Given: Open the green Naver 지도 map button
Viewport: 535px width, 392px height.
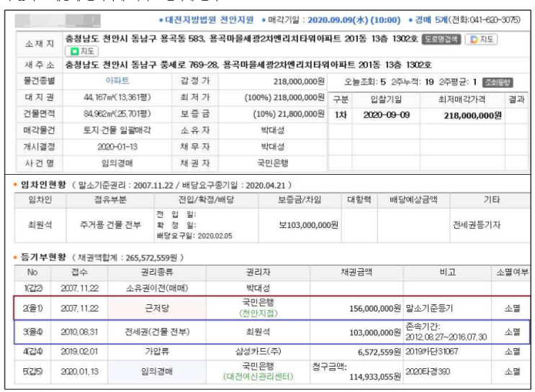Looking at the screenshot, I should click(82, 51).
